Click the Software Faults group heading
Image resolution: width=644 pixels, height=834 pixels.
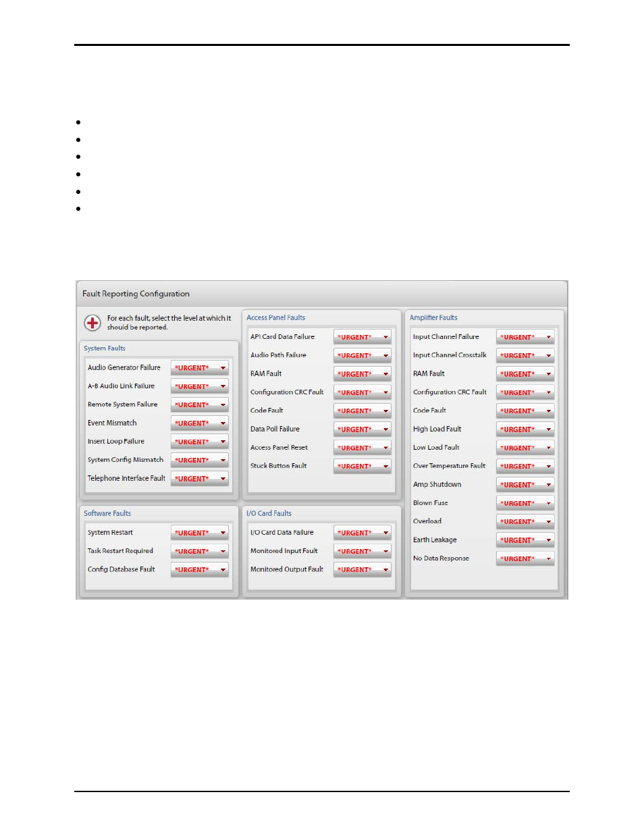(x=107, y=513)
